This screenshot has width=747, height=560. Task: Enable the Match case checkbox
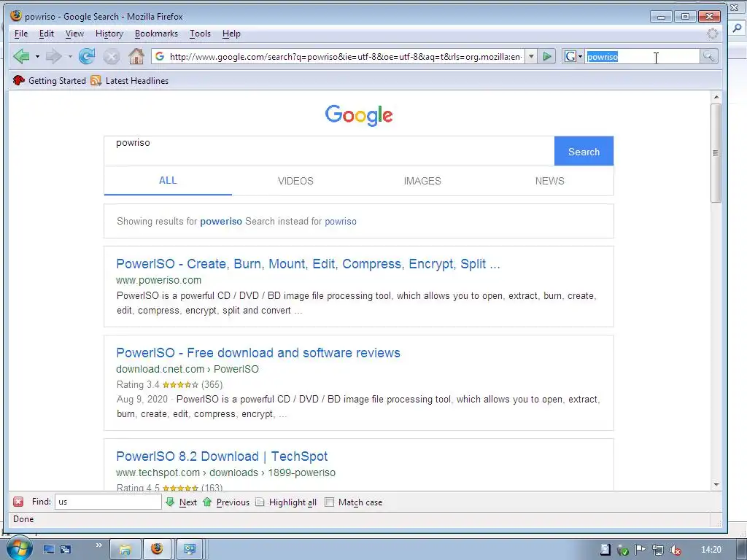[329, 502]
